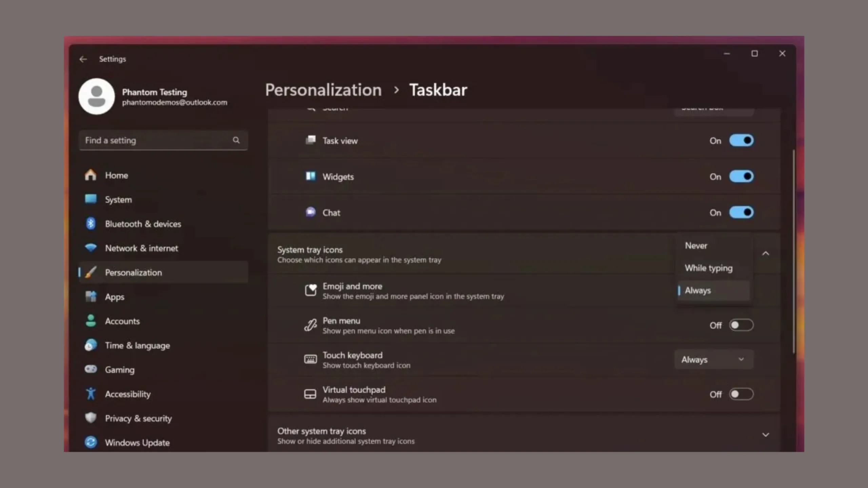The height and width of the screenshot is (488, 868).
Task: Click the back arrow in Settings
Action: click(x=83, y=59)
